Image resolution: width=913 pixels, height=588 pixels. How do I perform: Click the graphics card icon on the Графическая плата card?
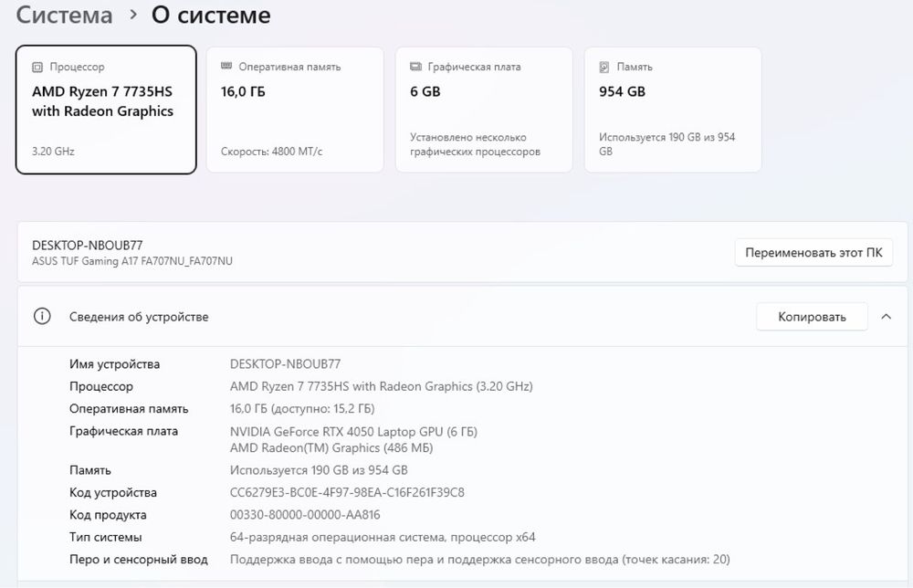click(x=415, y=67)
